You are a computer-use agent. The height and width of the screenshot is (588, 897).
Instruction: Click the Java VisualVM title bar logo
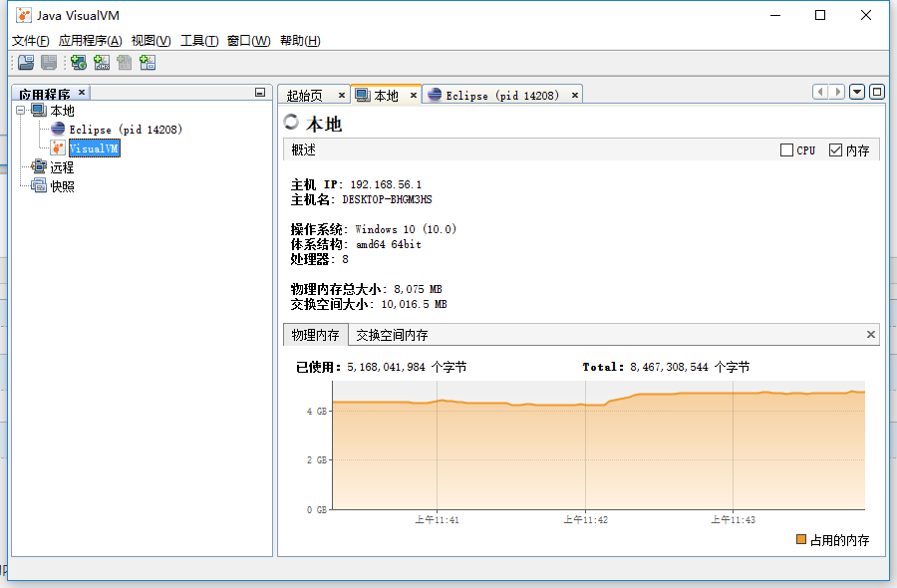[24, 15]
